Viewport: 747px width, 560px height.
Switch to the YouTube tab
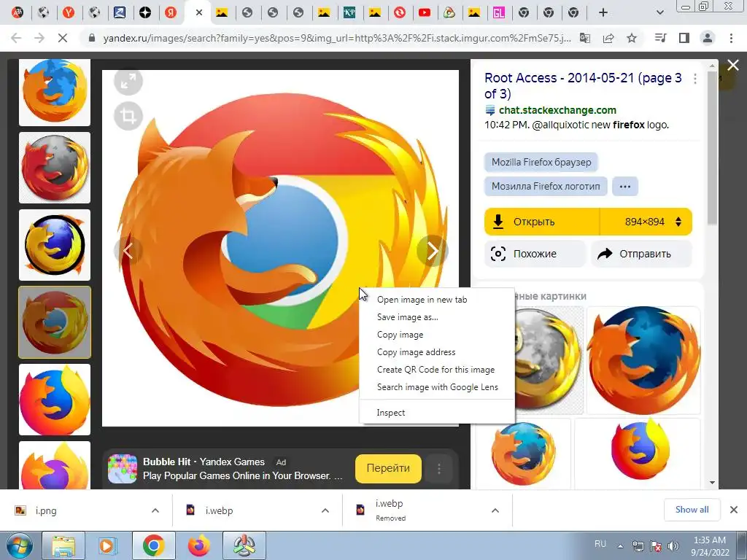424,13
